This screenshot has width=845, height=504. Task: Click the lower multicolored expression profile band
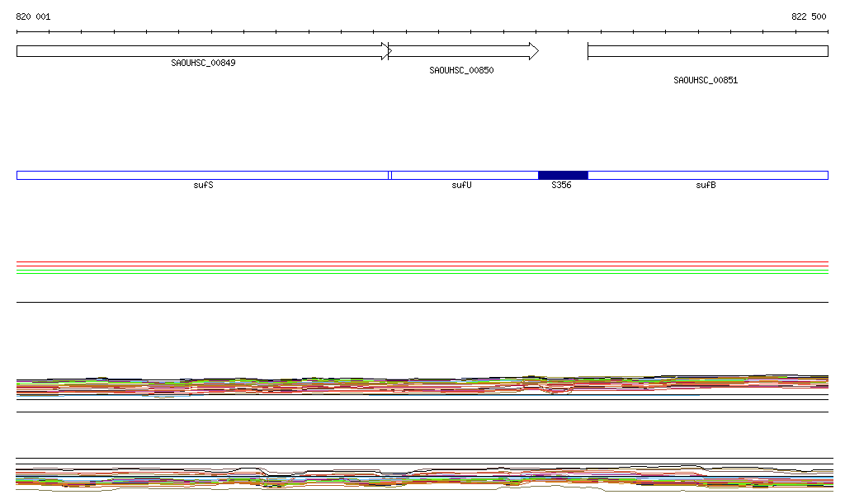422,478
